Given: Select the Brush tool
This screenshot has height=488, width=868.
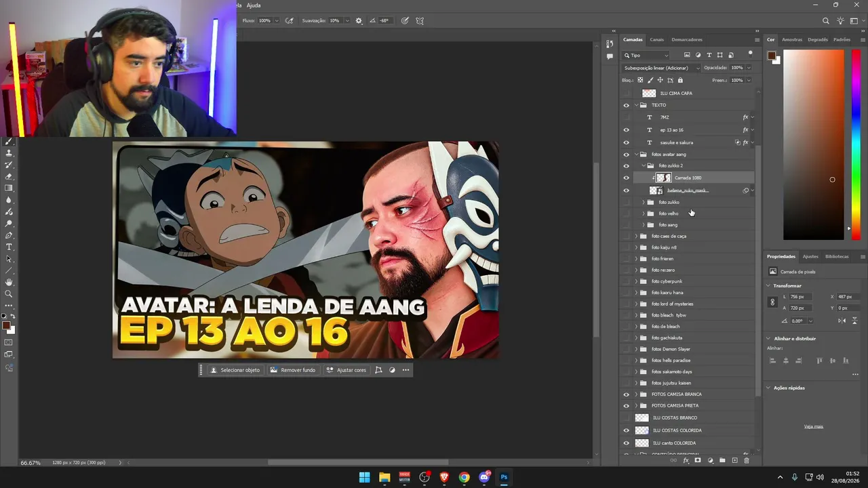Looking at the screenshot, I should (x=9, y=142).
